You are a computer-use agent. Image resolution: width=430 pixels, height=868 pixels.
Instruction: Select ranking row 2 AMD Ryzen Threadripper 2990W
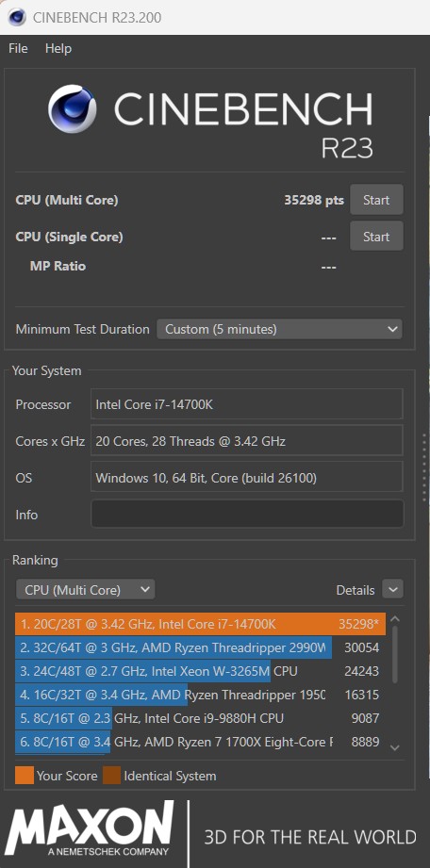(200, 647)
